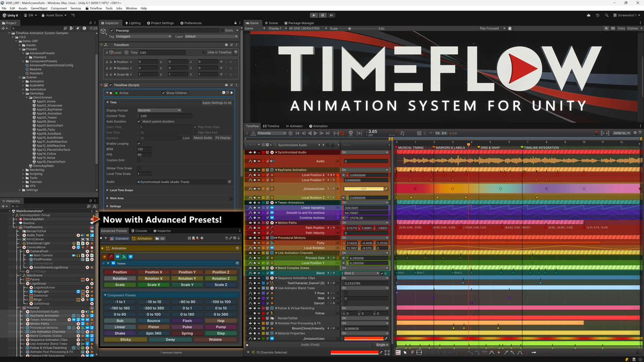Toggle the eye on Keyframe Animation channel row
This screenshot has width=644, height=362.
[x=250, y=170]
